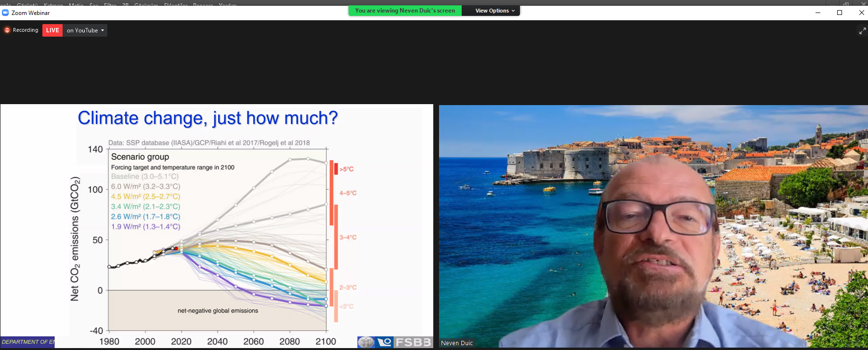Open the Filtre menu in the background window

click(110, 4)
